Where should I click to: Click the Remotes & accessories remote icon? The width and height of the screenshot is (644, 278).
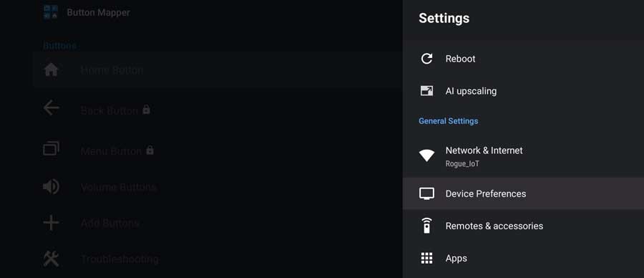[x=426, y=226]
